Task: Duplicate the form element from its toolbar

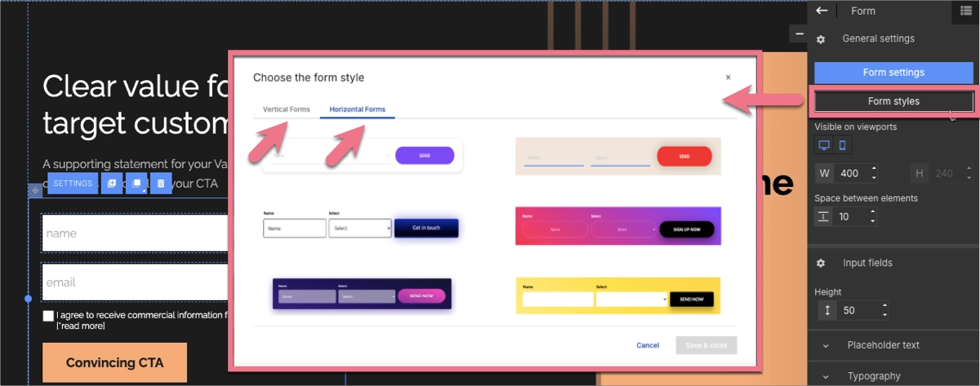Action: tap(112, 184)
